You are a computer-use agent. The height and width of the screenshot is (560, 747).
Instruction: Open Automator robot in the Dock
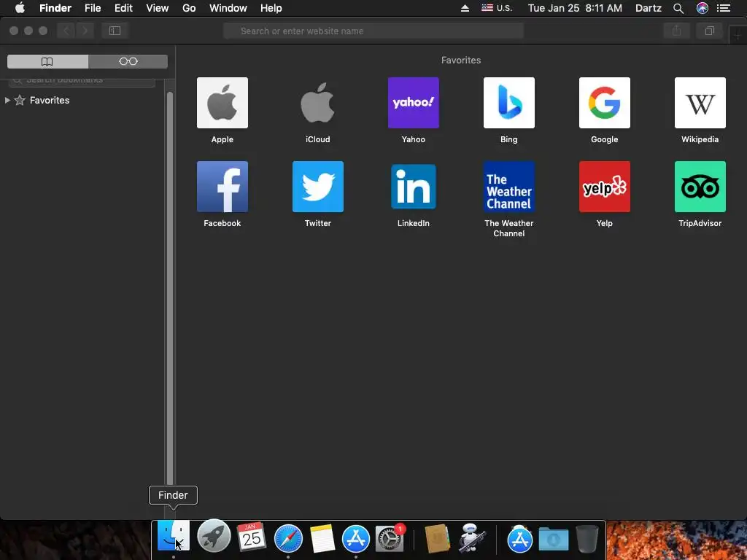click(x=472, y=538)
